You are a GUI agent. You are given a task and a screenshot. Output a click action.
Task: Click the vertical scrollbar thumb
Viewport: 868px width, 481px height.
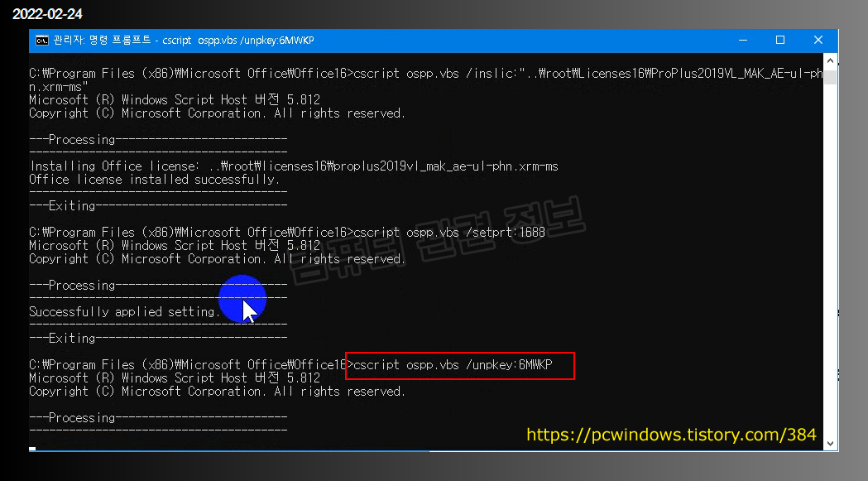tap(830, 76)
